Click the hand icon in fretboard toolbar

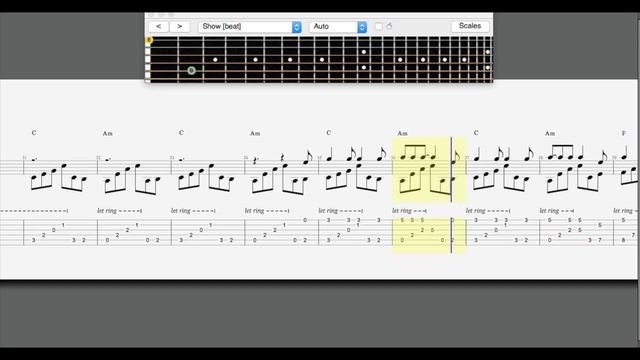389,27
